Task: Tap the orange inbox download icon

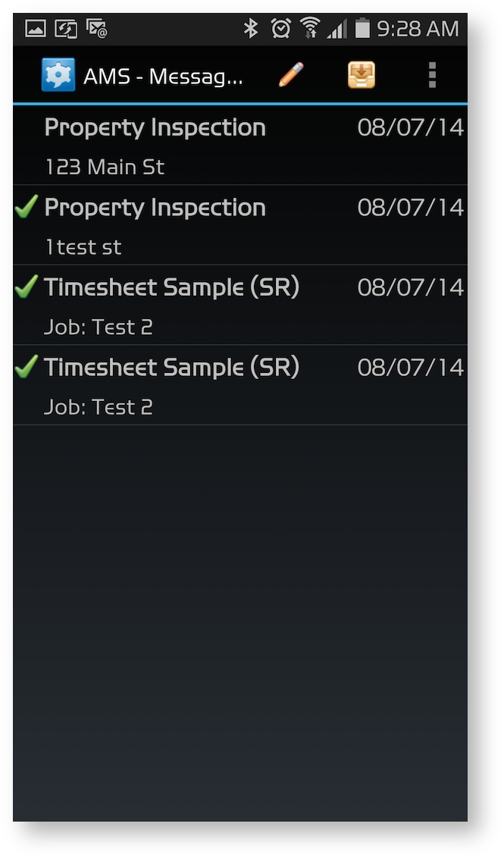Action: click(x=361, y=74)
